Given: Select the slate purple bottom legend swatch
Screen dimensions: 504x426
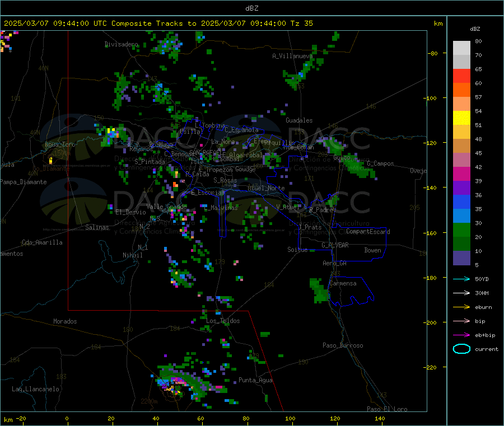Looking at the screenshot, I should [461, 258].
